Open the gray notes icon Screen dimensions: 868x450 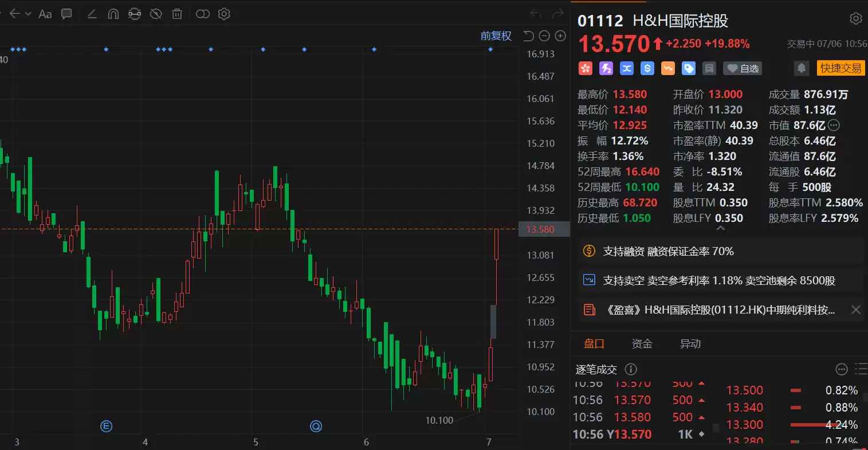pyautogui.click(x=709, y=69)
